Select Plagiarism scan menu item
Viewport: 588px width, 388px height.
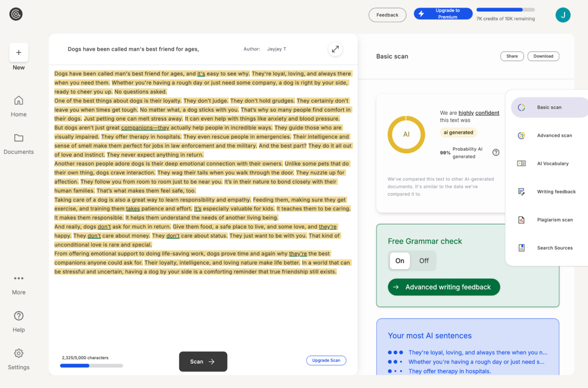click(x=549, y=220)
